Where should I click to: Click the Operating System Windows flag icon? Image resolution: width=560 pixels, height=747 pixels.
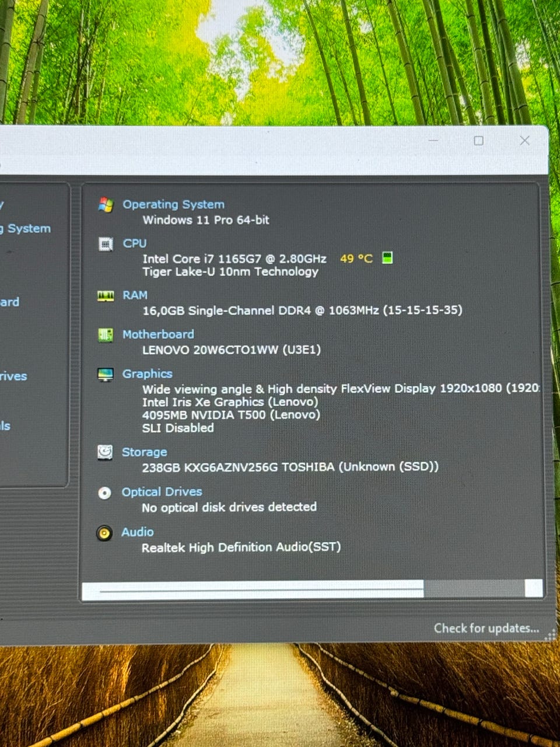[x=106, y=205]
